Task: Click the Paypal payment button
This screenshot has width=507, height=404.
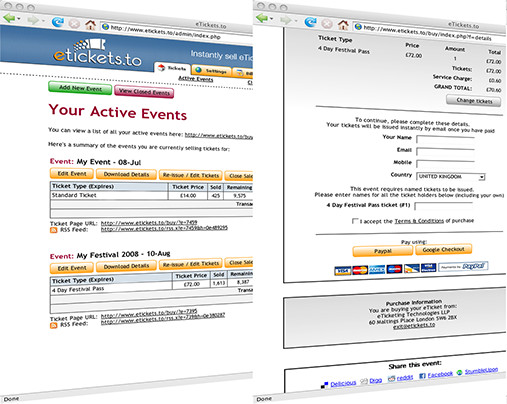Action: click(383, 251)
